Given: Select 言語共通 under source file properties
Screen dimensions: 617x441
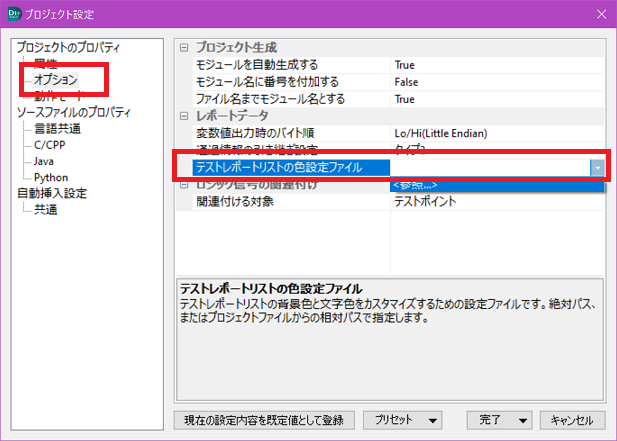Looking at the screenshot, I should [x=57, y=128].
